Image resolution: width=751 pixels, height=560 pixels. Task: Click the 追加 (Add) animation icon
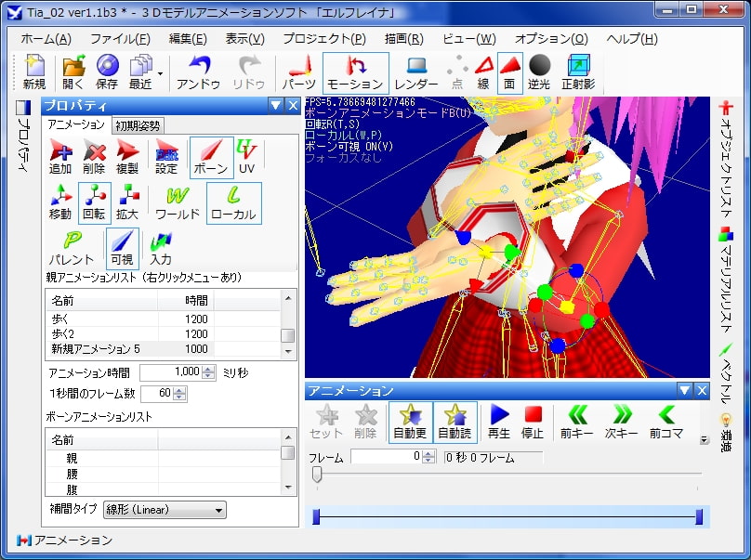pos(59,157)
